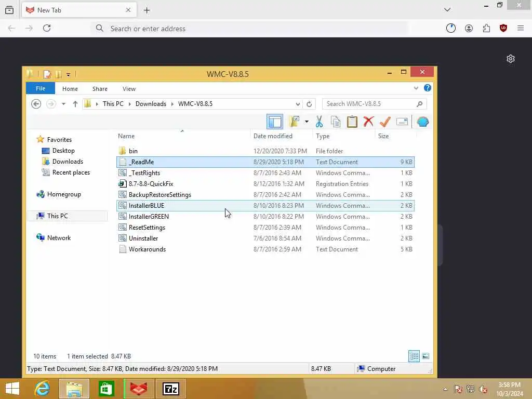
Task: Click the folder options checkbox icon
Action: [294, 122]
